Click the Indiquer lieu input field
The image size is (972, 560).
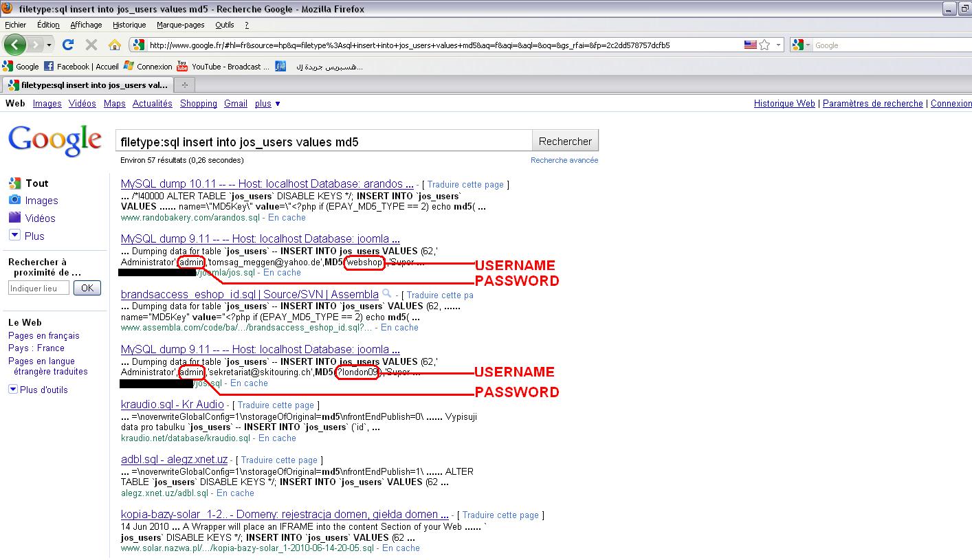point(38,288)
